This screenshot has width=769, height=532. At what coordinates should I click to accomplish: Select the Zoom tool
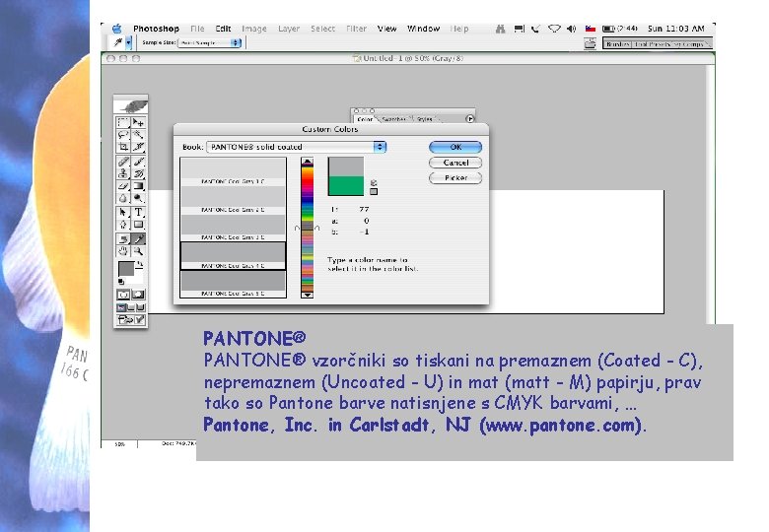[138, 251]
